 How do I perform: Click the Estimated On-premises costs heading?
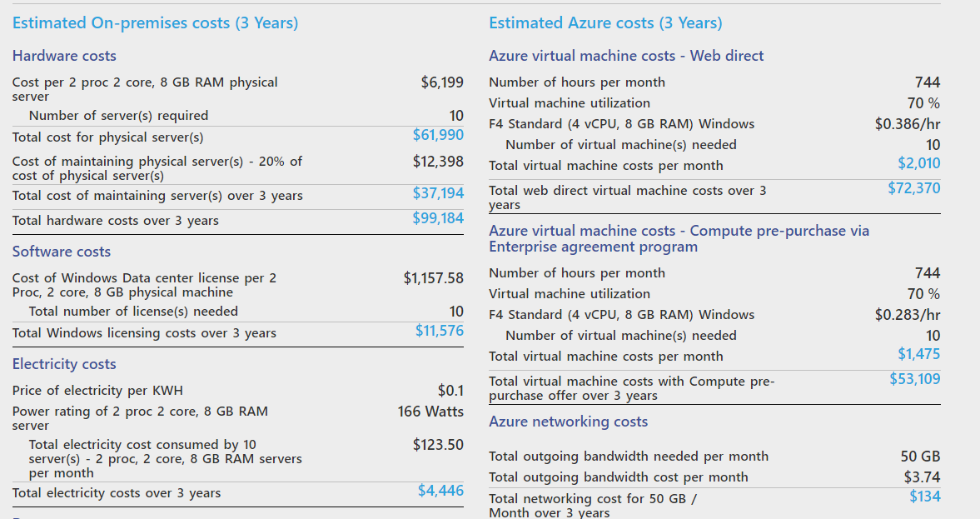(155, 23)
